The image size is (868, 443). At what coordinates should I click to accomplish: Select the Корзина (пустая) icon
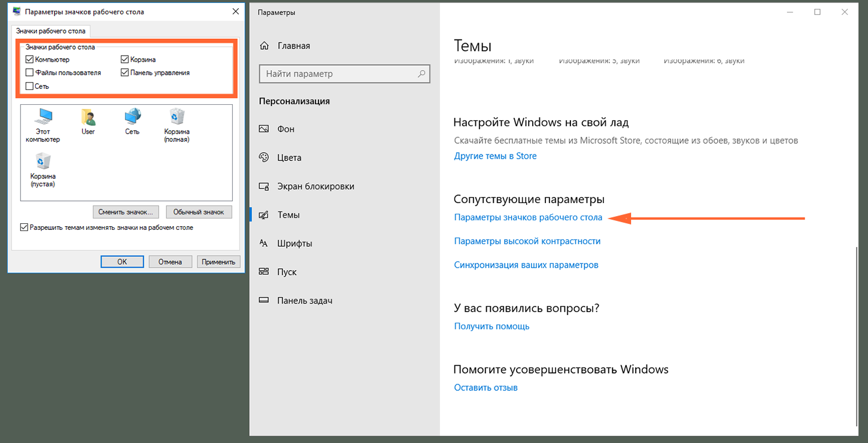(x=43, y=171)
